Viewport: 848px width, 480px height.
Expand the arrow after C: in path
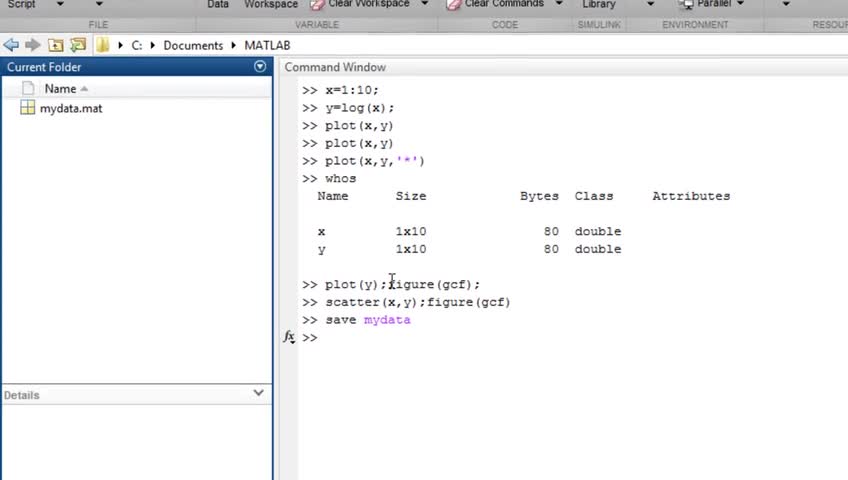(x=153, y=45)
